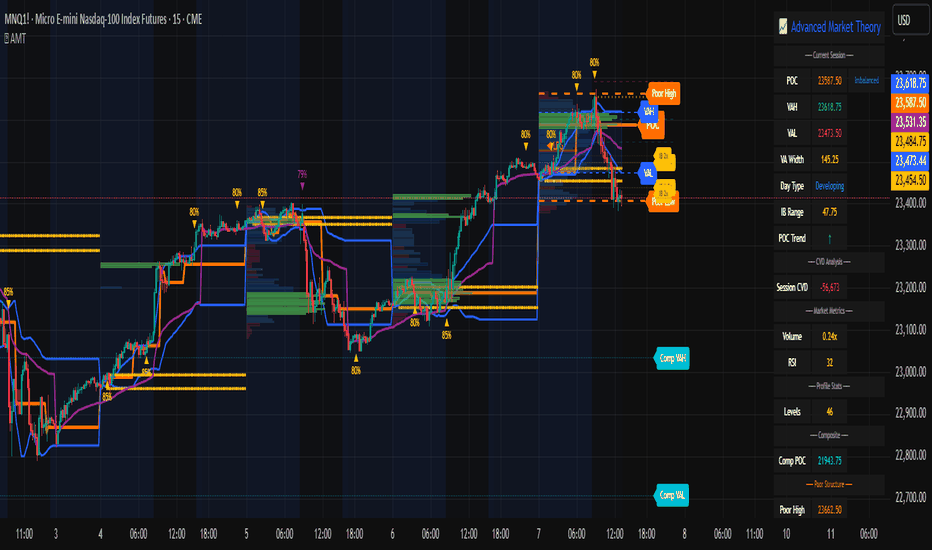This screenshot has width=932, height=550.
Task: Select the blue VAH chart label
Action: click(648, 111)
